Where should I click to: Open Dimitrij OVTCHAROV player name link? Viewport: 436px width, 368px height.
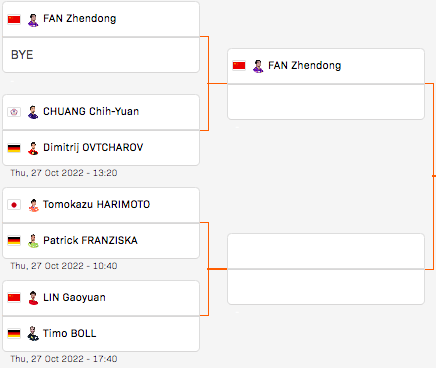[93, 147]
